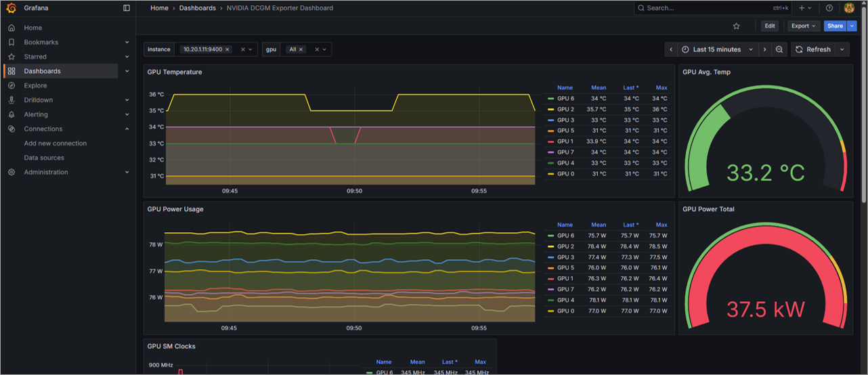This screenshot has width=868, height=375.
Task: Open the Last 15 minutes time picker
Action: pyautogui.click(x=717, y=49)
